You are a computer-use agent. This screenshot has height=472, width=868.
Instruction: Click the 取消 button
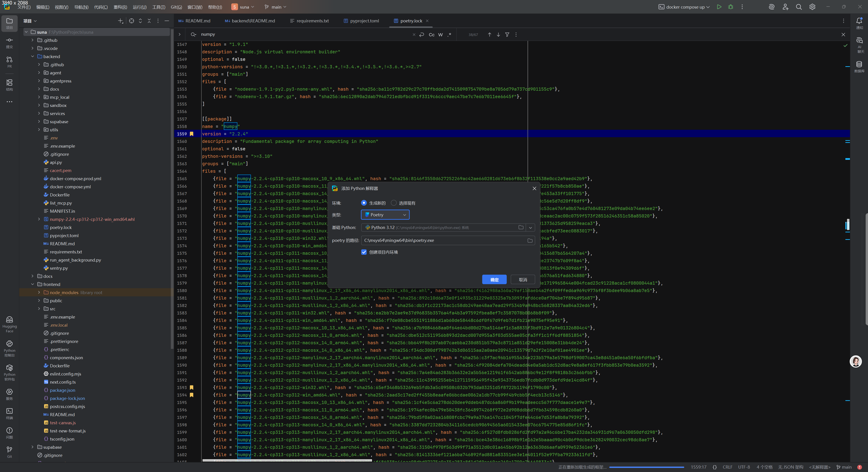(523, 280)
